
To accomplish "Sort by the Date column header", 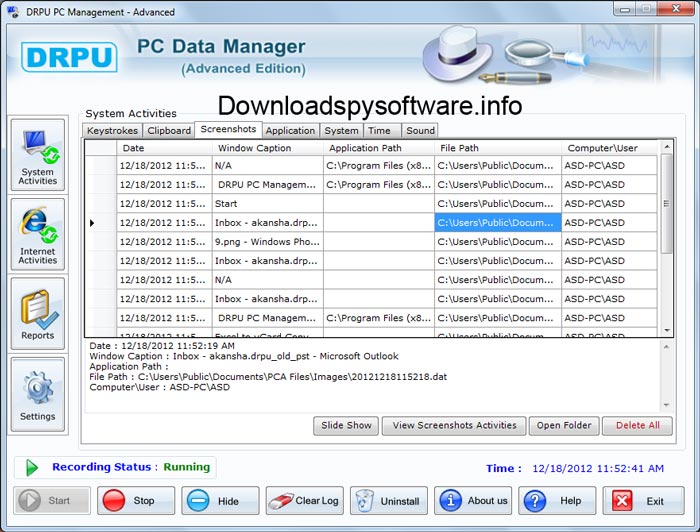I will [x=164, y=148].
